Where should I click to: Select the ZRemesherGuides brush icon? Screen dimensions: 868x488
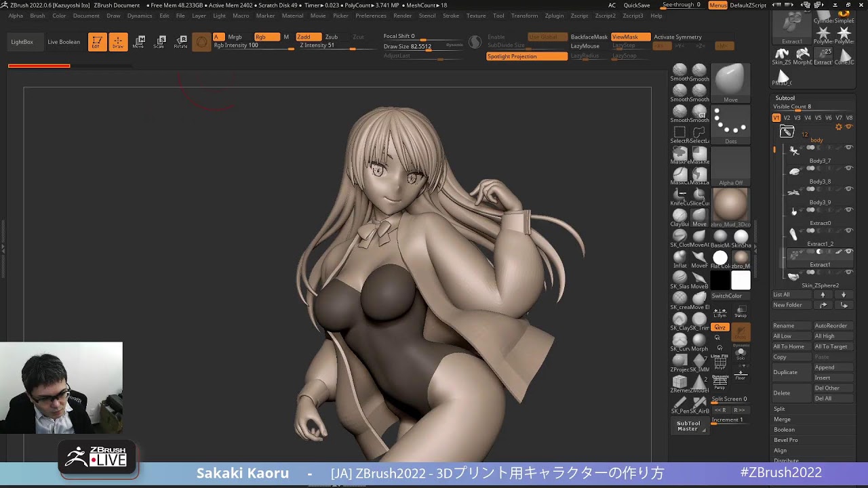(679, 383)
